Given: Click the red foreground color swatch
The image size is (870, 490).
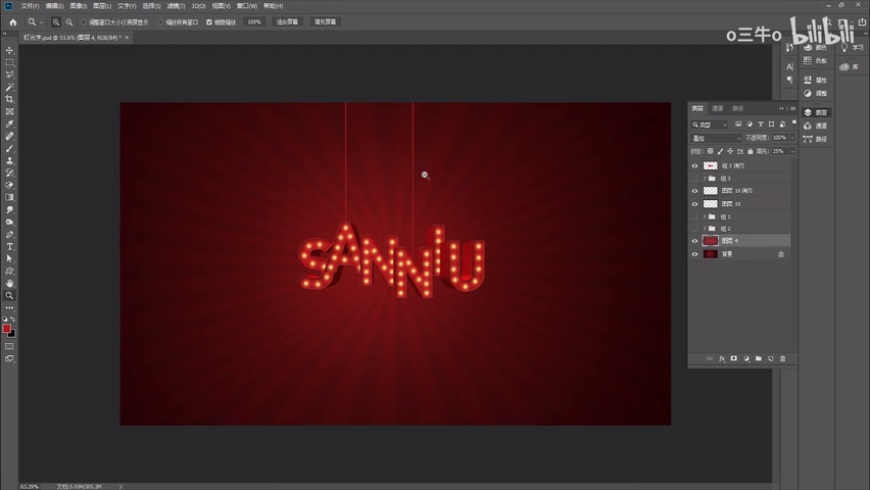Looking at the screenshot, I should (8, 327).
